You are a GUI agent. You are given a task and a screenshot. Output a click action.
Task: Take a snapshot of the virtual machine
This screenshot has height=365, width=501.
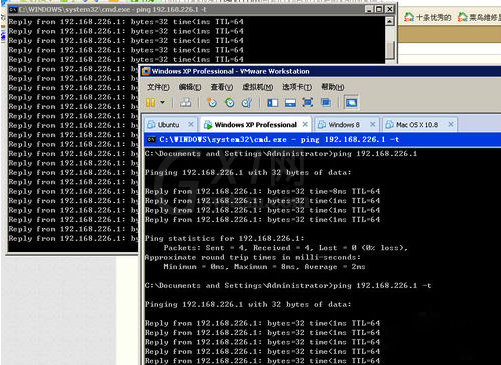(212, 102)
